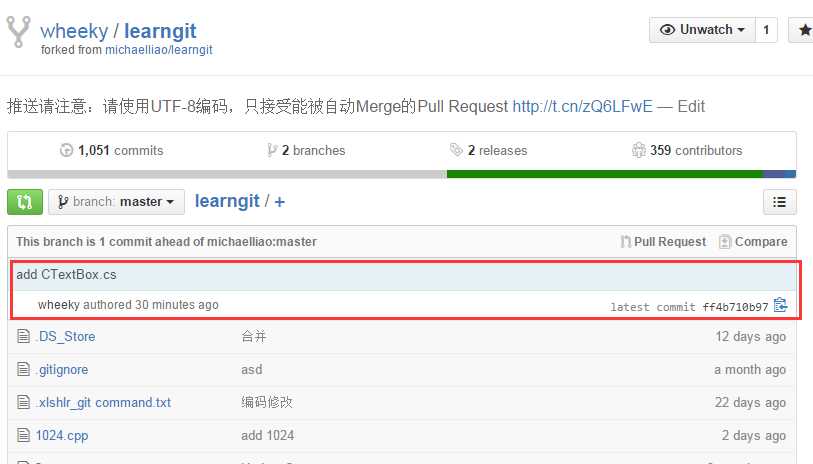Image resolution: width=813 pixels, height=464 pixels.
Task: Open the branch master dropdown
Action: [x=116, y=202]
